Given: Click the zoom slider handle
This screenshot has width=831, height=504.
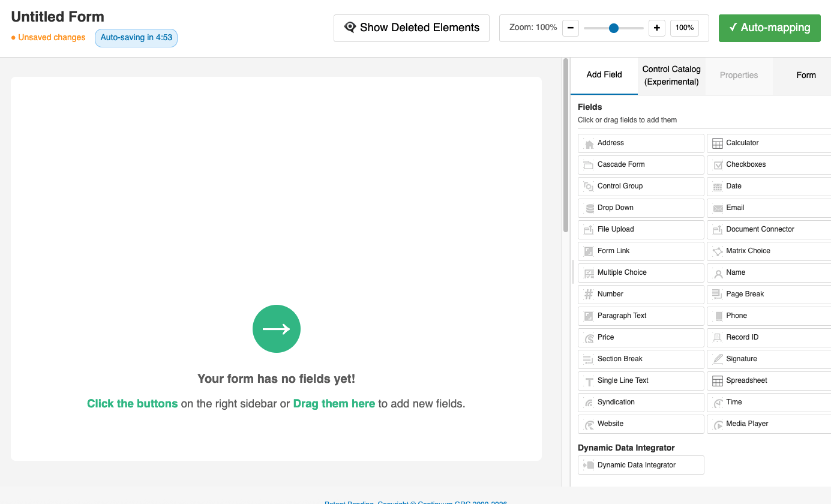Looking at the screenshot, I should pyautogui.click(x=614, y=28).
